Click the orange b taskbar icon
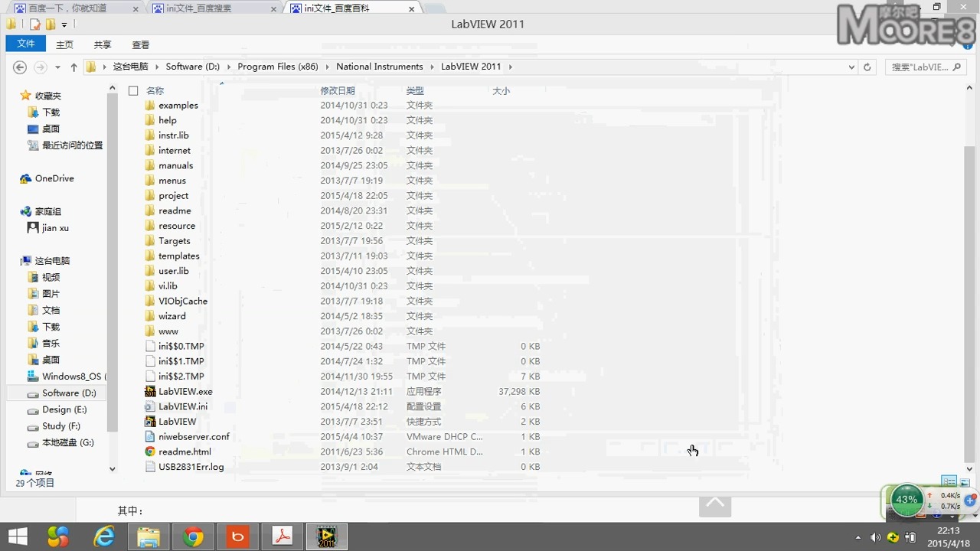Viewport: 980px width, 551px height. click(x=237, y=537)
